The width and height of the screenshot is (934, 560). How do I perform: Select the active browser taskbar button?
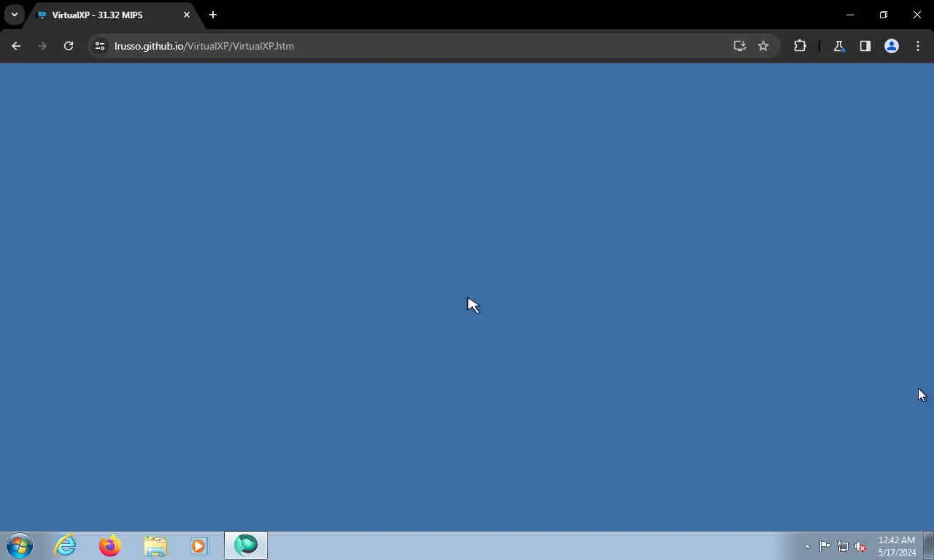246,545
